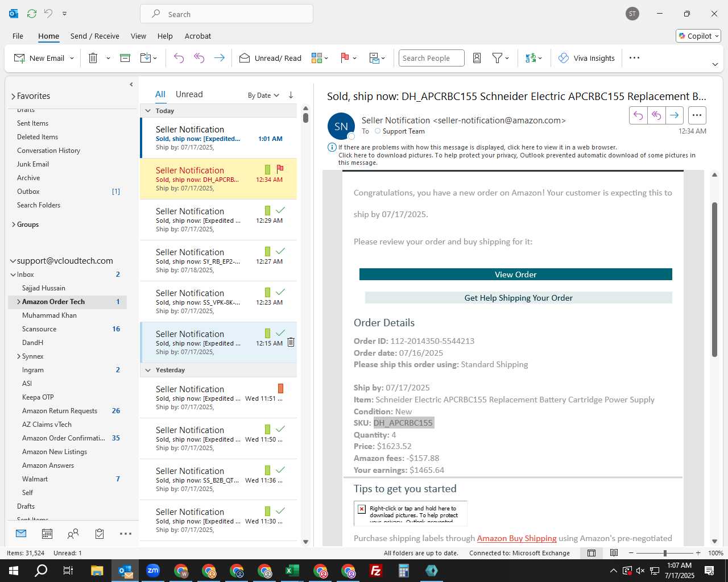Open Viva Insights
Viewport: 728px width, 582px height.
click(x=586, y=58)
